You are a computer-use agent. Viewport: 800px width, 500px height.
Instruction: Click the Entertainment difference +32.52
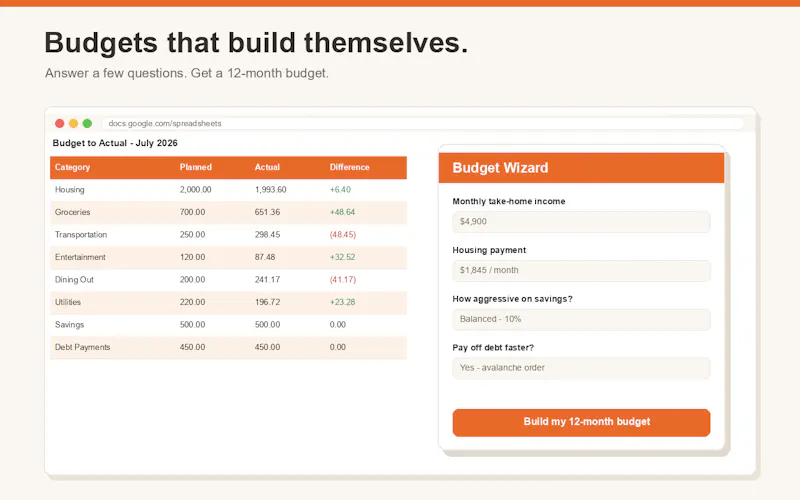click(342, 257)
